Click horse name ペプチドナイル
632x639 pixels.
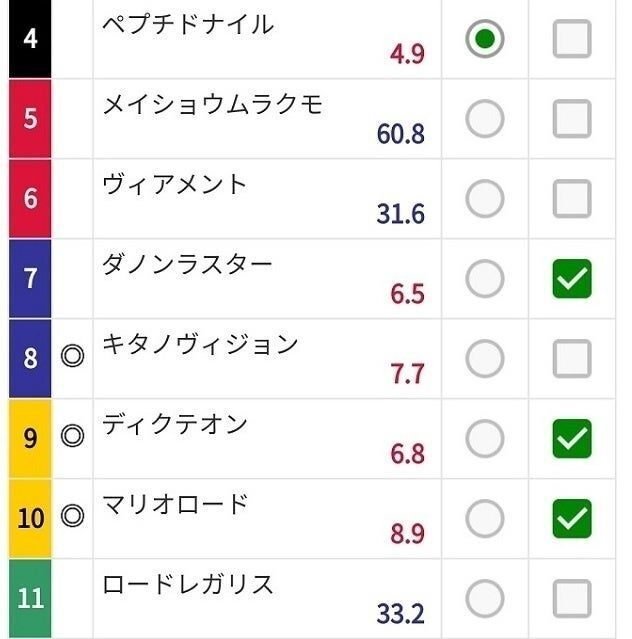(x=188, y=25)
